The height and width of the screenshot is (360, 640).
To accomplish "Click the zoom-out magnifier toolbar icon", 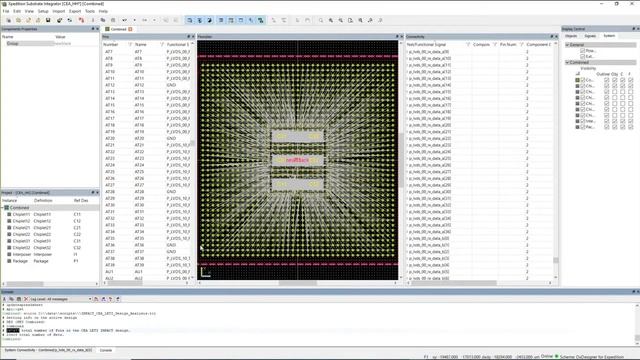I will pos(340,20).
